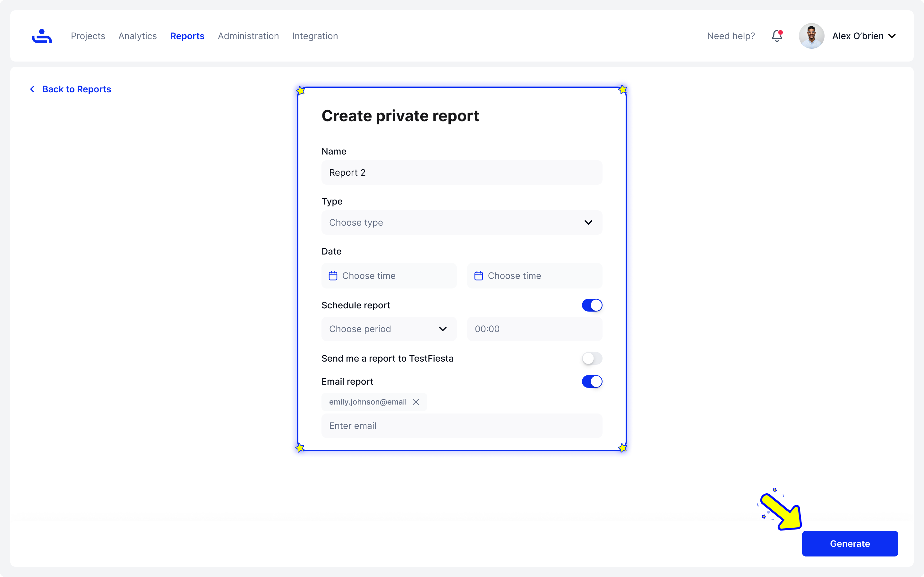924x577 pixels.
Task: Open the Choose type dropdown
Action: (x=462, y=222)
